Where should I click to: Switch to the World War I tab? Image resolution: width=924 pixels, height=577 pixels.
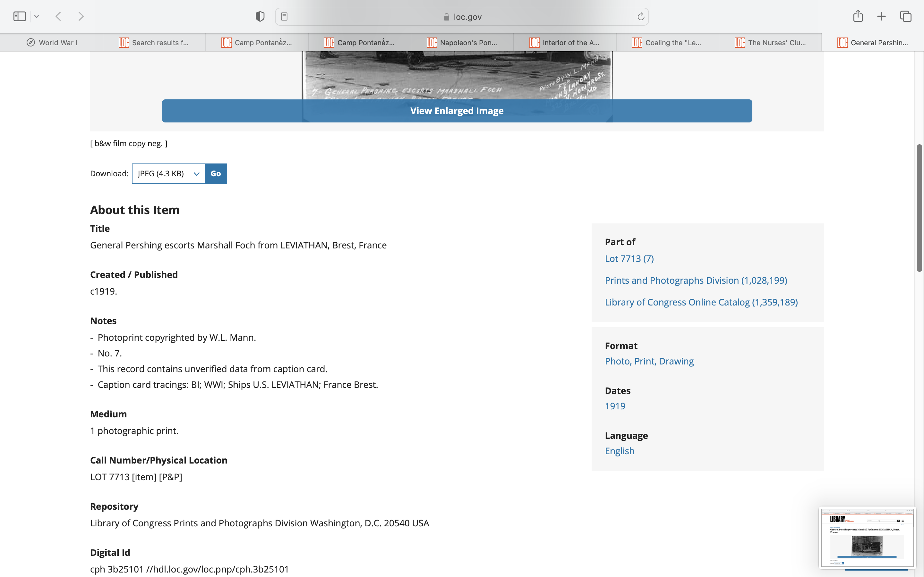click(52, 43)
